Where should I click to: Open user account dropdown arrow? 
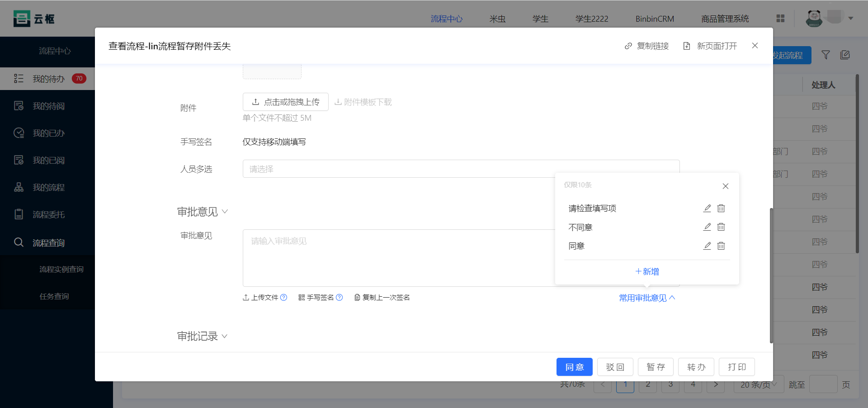(x=851, y=19)
